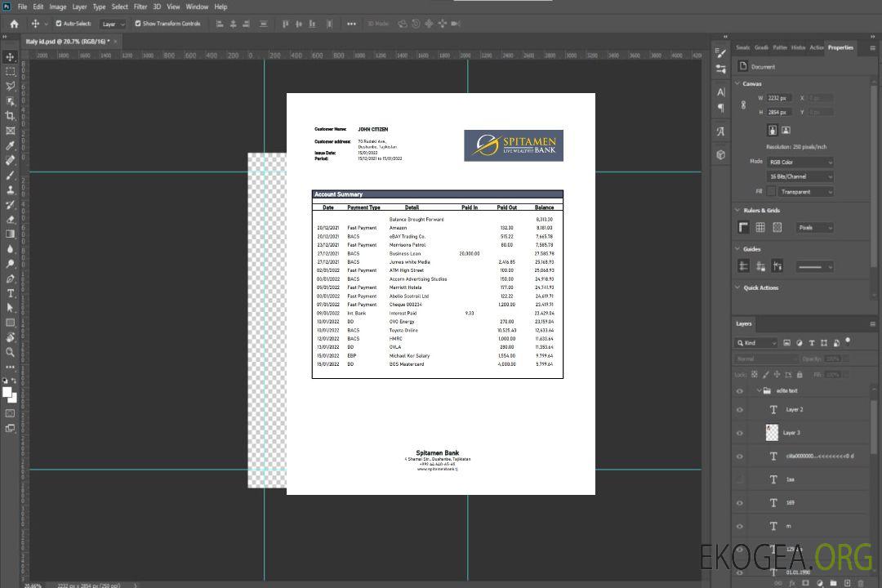This screenshot has height=588, width=882.
Task: Select the Crop tool in the toolbar
Action: coord(10,116)
